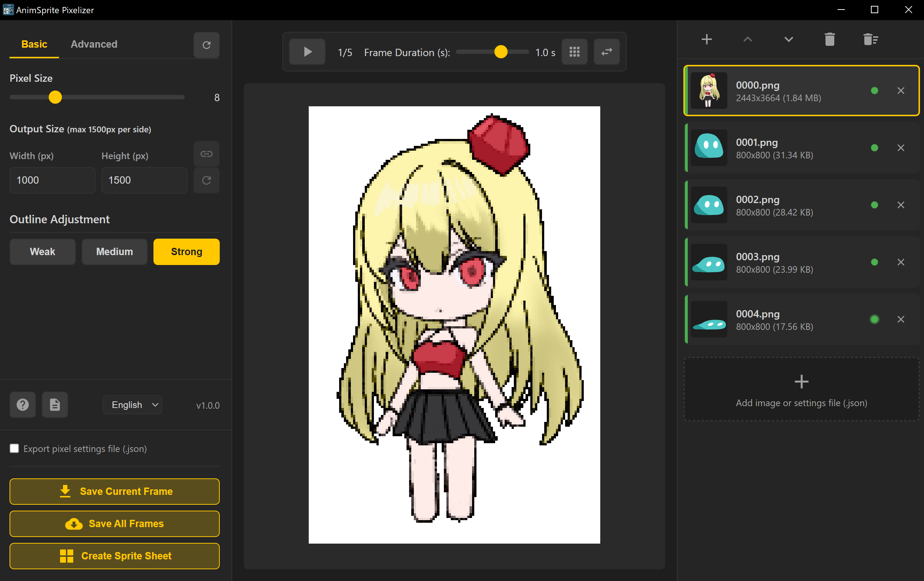Open help via the question mark icon

click(22, 404)
